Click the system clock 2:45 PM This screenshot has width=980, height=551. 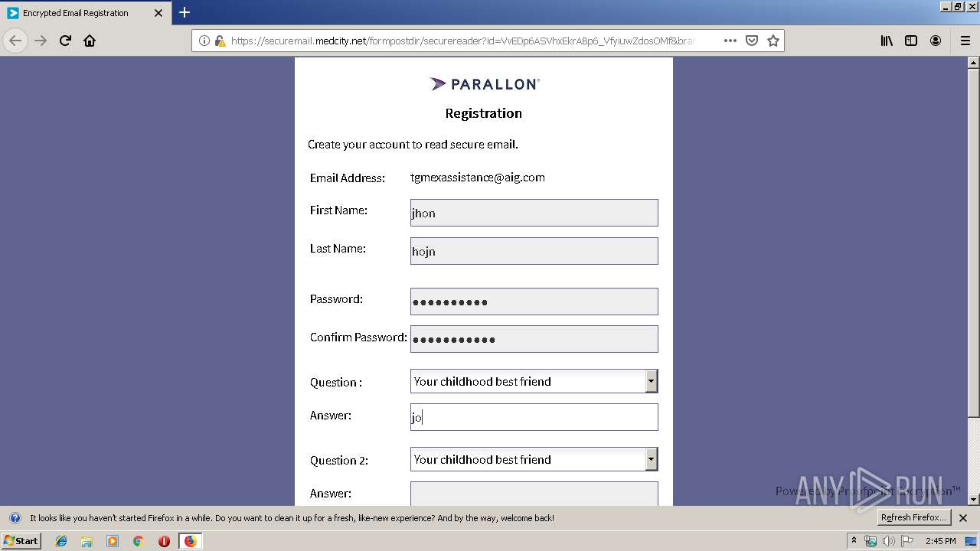coord(941,541)
